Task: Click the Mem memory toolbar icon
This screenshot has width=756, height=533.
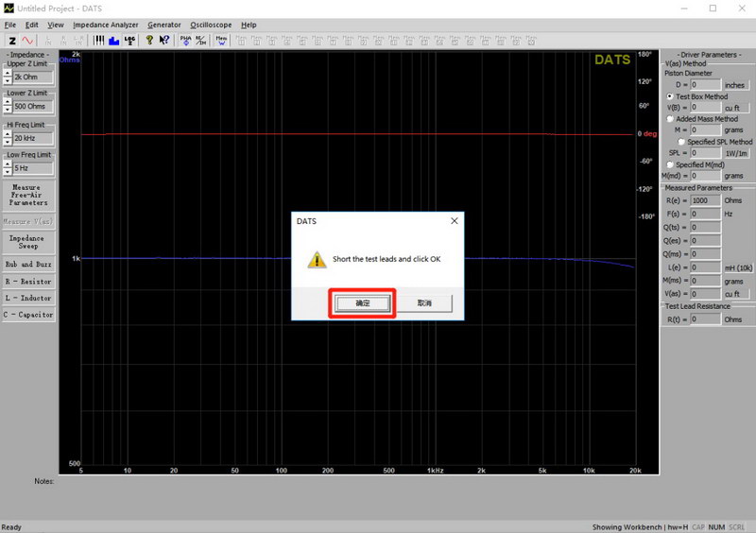Action: [221, 41]
